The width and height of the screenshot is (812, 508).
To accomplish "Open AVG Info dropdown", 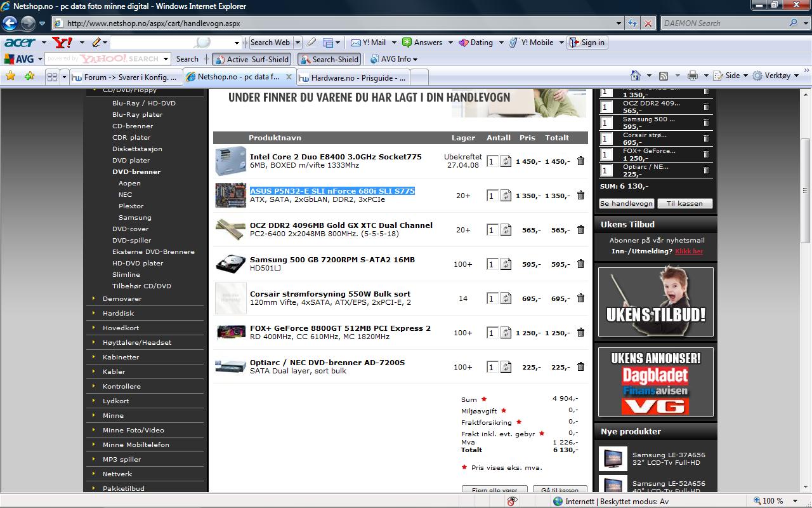I will click(x=393, y=59).
